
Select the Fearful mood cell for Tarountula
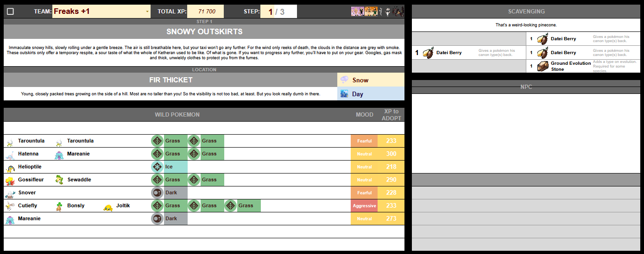(x=364, y=141)
